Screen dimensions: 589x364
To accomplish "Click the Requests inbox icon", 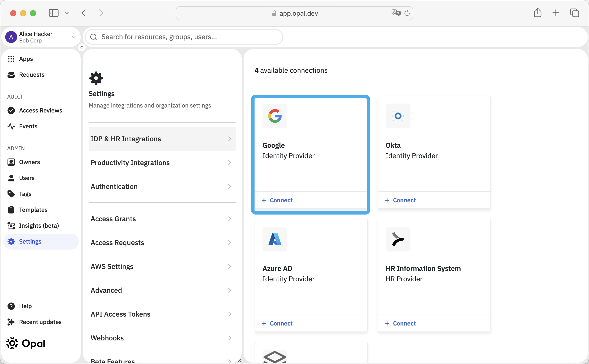I will pos(11,75).
